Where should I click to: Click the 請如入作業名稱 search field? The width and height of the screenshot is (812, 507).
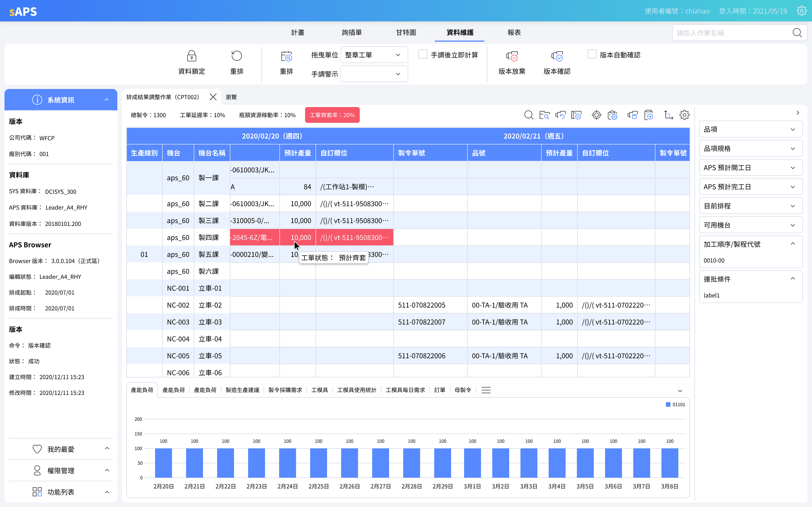[x=731, y=33]
